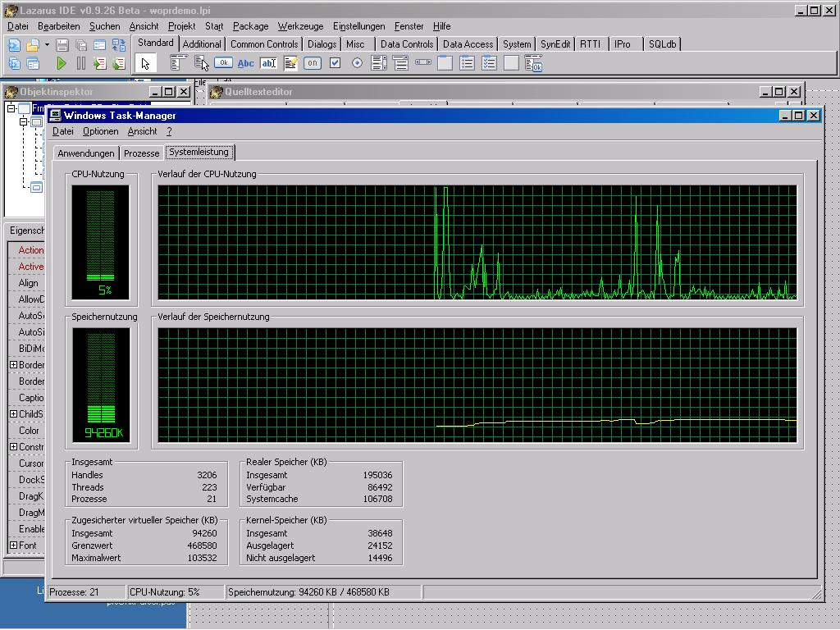Viewport: 840px width, 630px height.
Task: Select the Action property row
Action: pyautogui.click(x=25, y=249)
